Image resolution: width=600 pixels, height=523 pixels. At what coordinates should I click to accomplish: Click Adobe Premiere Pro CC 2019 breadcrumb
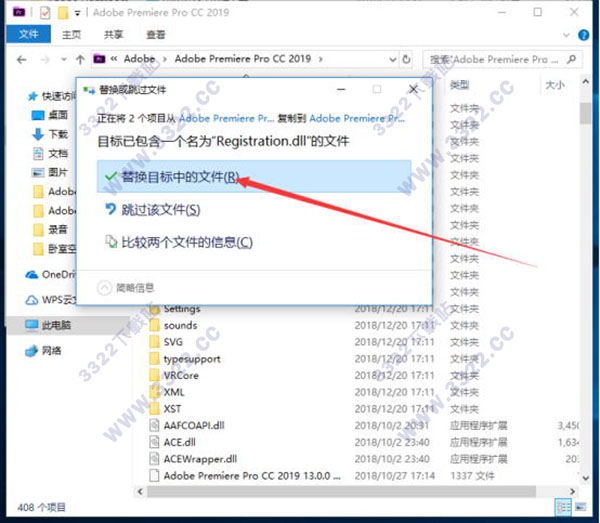(x=243, y=59)
